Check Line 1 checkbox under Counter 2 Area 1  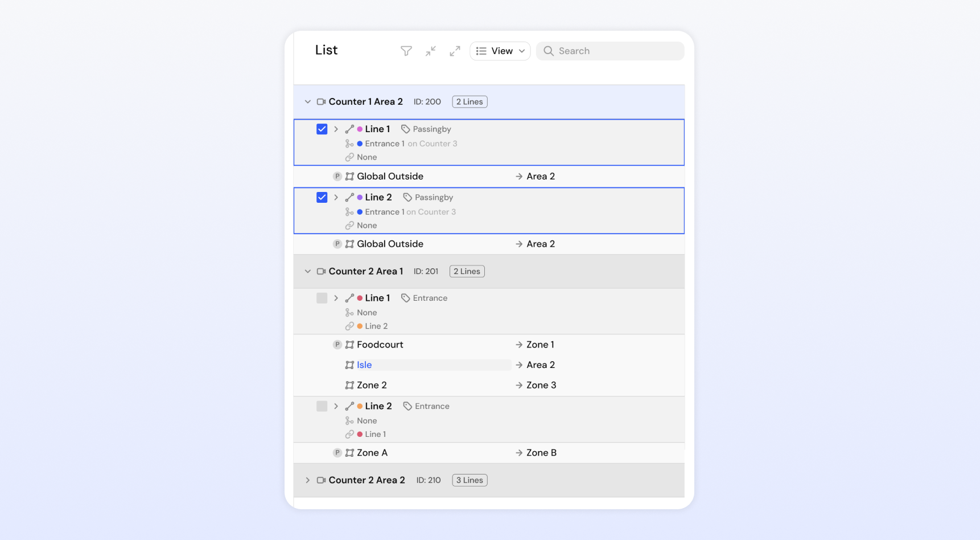[x=322, y=298]
